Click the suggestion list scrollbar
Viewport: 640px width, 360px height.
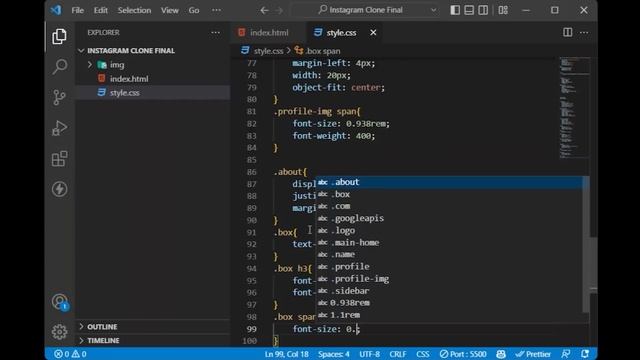click(586, 245)
